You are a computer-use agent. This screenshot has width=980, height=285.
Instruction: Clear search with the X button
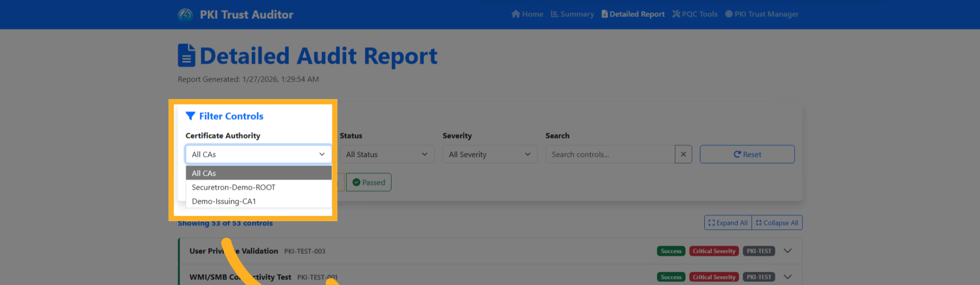tap(683, 154)
